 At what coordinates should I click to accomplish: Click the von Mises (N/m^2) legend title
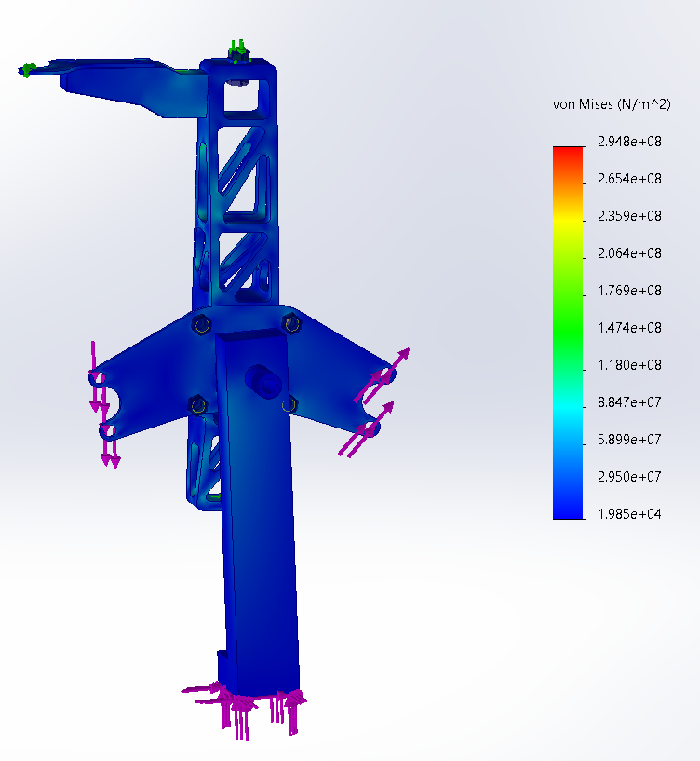pyautogui.click(x=611, y=104)
